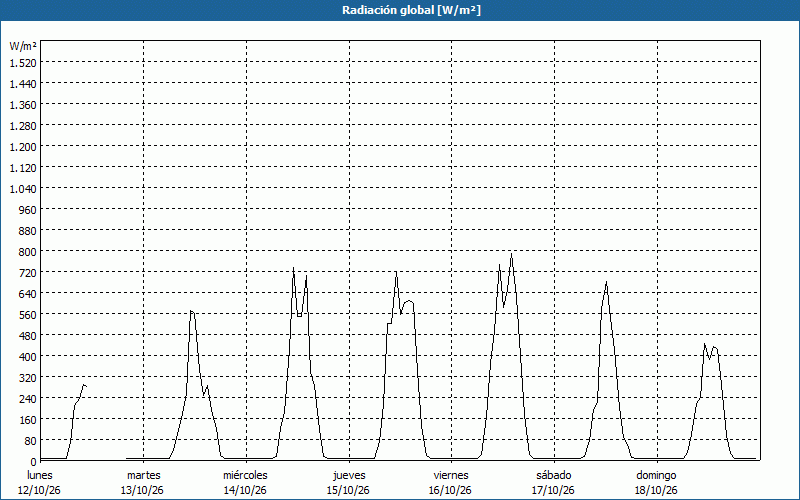Image resolution: width=800 pixels, height=500 pixels.
Task: Click the 1.520 y-axis value
Action: [x=23, y=62]
